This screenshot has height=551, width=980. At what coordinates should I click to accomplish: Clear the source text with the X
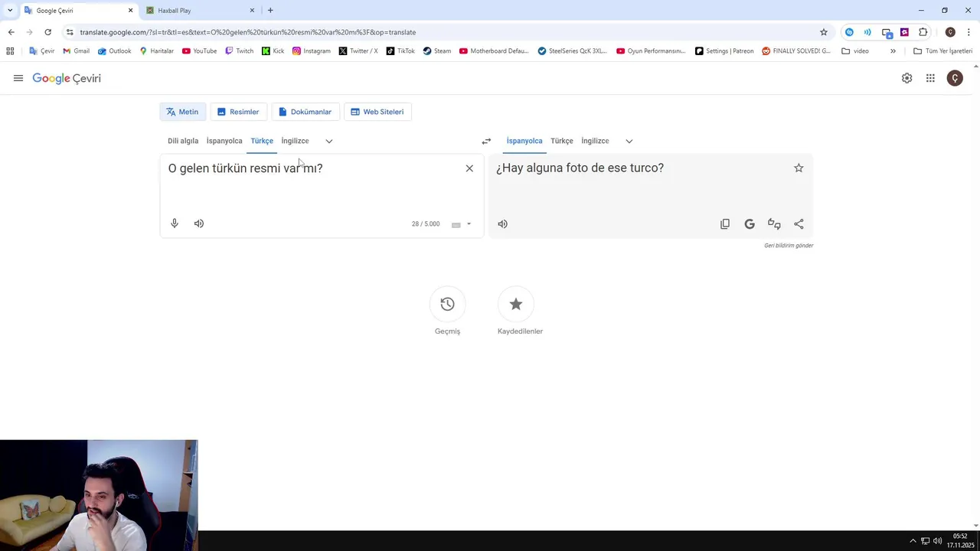pyautogui.click(x=469, y=168)
